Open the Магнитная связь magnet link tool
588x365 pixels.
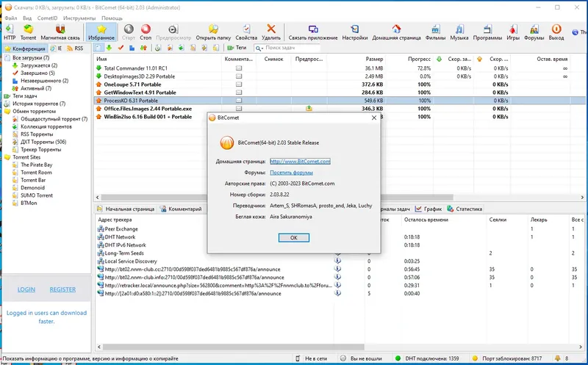tap(60, 32)
